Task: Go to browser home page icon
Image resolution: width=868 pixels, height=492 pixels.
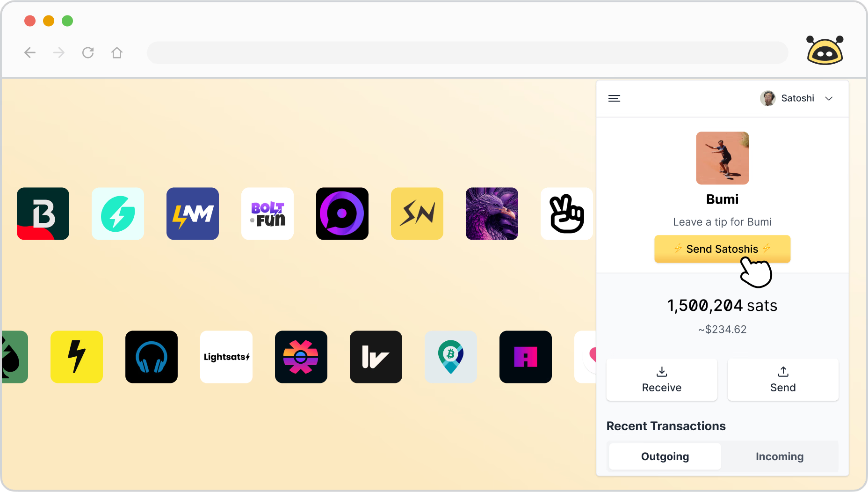Action: pyautogui.click(x=117, y=52)
